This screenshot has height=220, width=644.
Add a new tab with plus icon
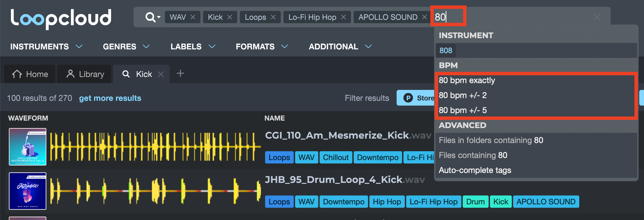point(180,73)
